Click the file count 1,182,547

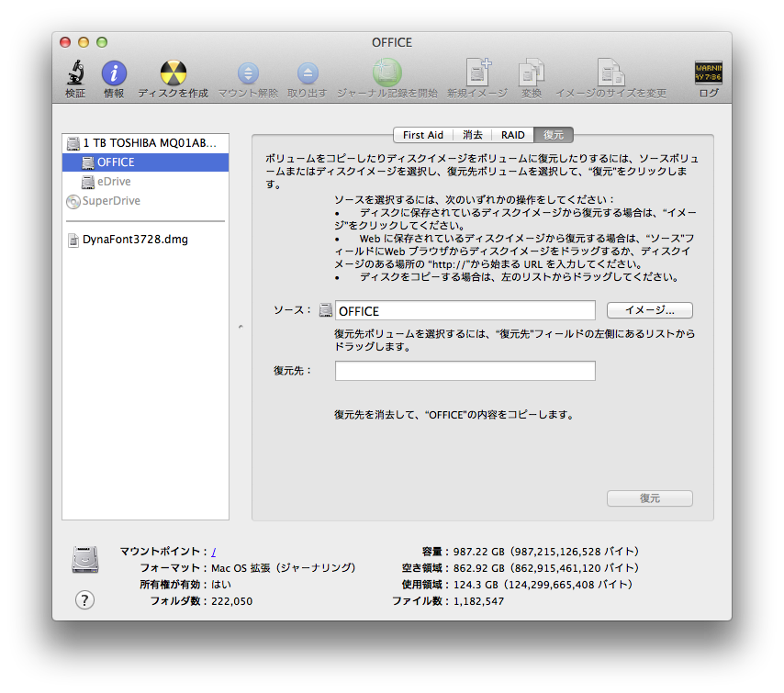478,601
